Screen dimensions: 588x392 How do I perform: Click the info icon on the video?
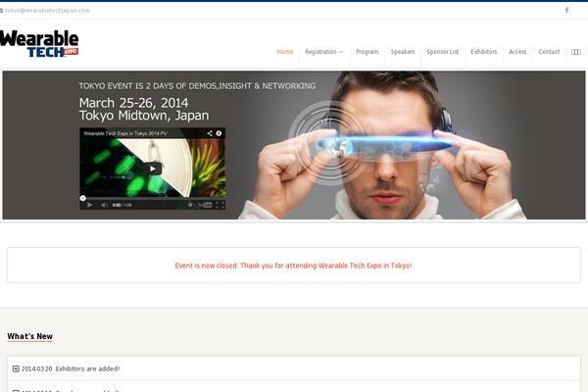219,133
